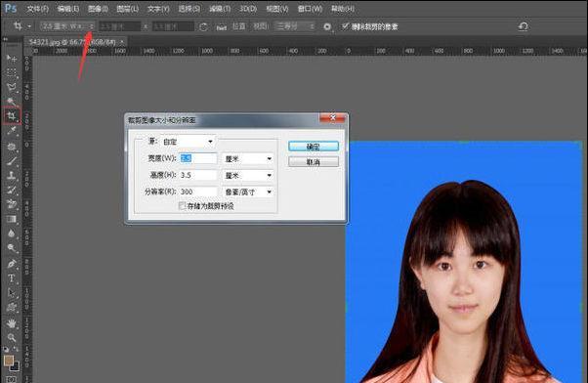Select the Crop tool in toolbox
The image size is (588, 383).
[x=12, y=116]
